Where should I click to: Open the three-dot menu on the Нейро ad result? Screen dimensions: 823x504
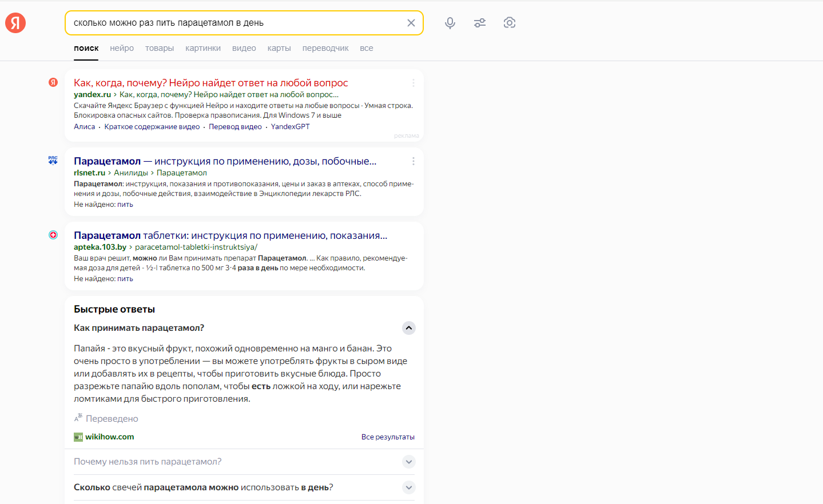pyautogui.click(x=413, y=83)
